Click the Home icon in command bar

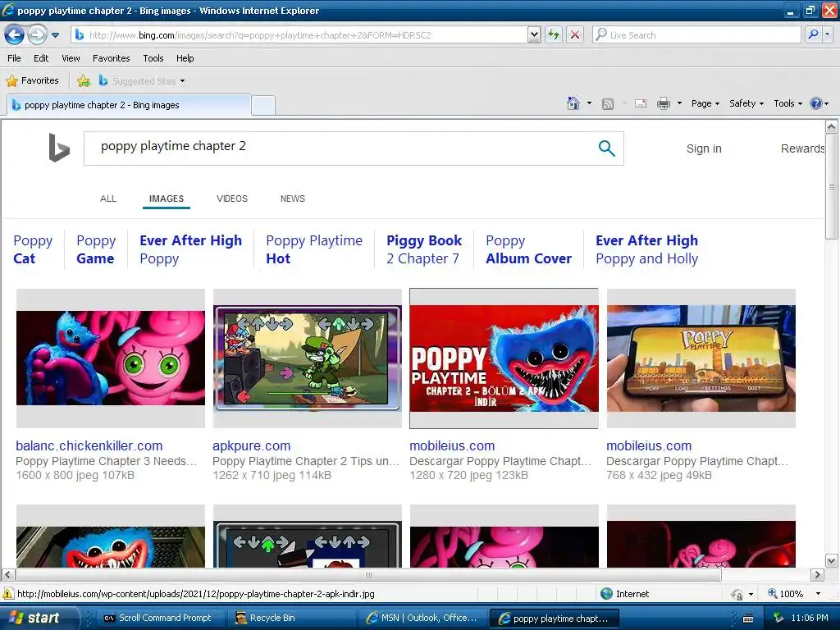(x=573, y=103)
